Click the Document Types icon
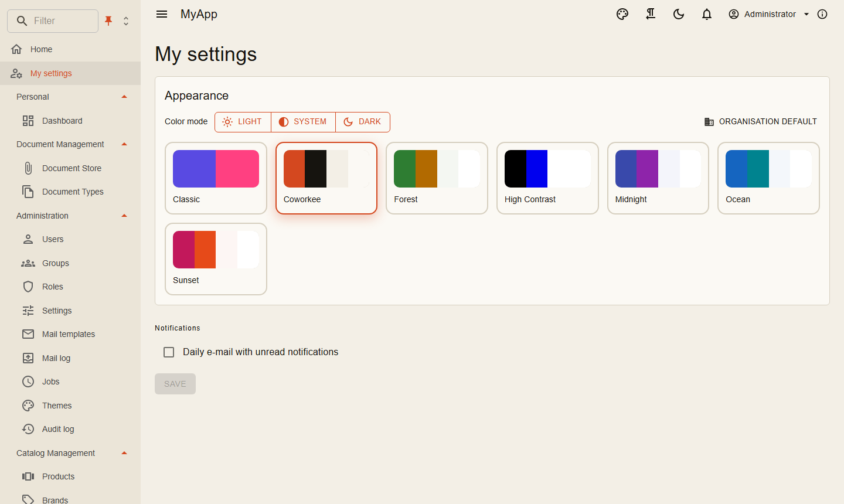 [28, 192]
